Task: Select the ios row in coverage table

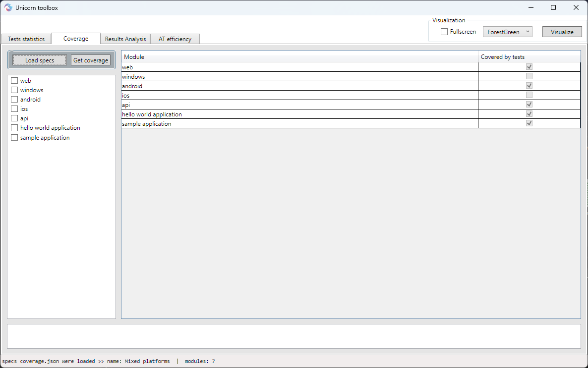Action: tap(351, 95)
